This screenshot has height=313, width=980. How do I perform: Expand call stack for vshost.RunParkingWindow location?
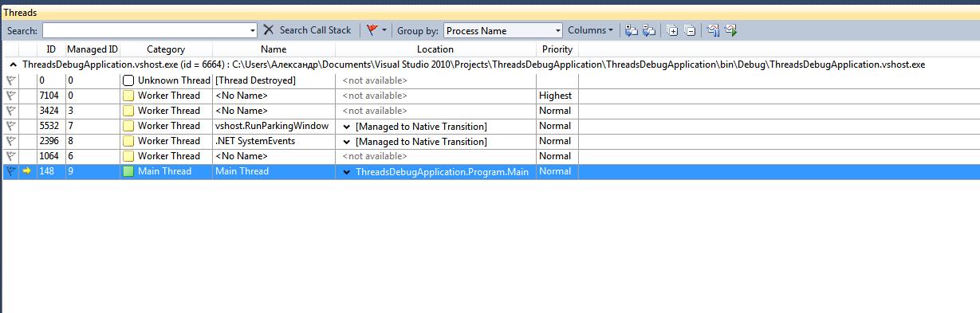[x=346, y=126]
